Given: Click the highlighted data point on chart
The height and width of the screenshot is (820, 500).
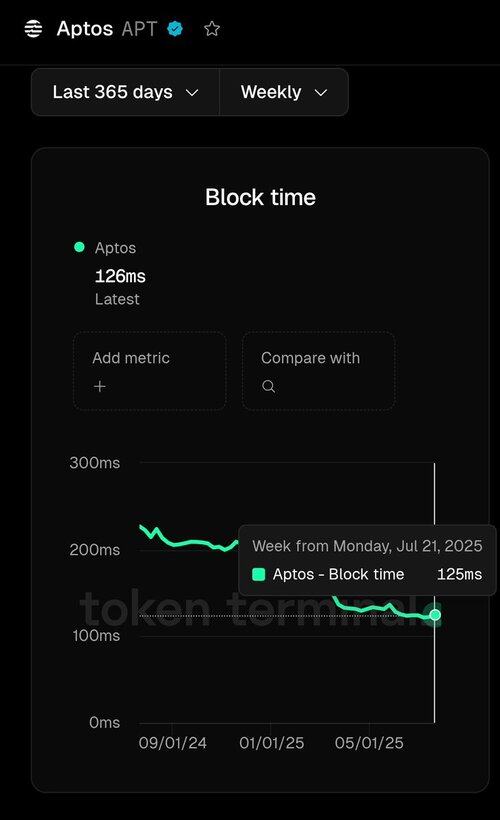Looking at the screenshot, I should [x=435, y=615].
